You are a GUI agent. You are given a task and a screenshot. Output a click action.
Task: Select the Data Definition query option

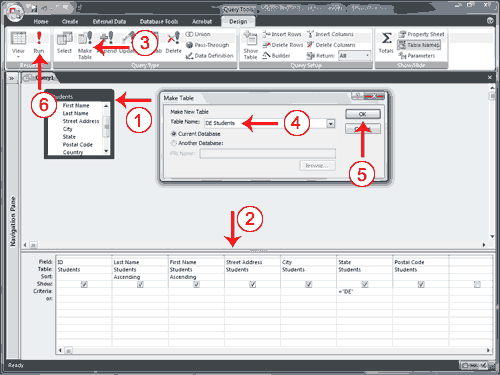(210, 55)
